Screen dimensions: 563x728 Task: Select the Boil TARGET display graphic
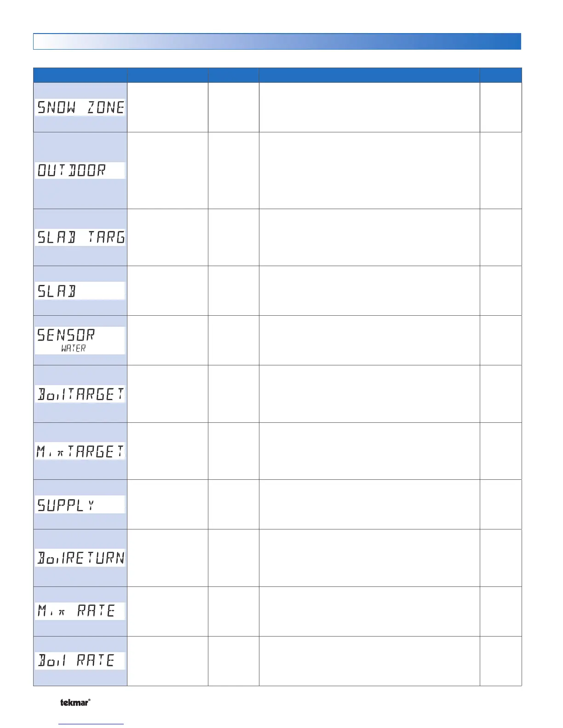tap(80, 394)
